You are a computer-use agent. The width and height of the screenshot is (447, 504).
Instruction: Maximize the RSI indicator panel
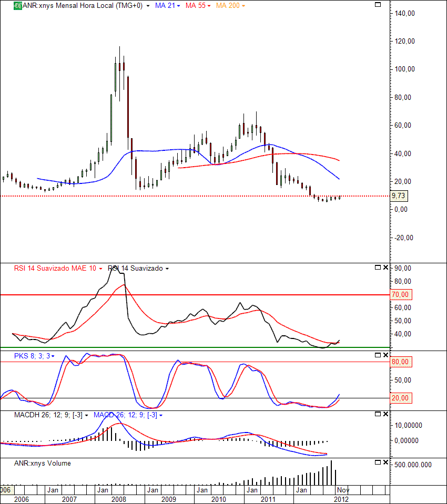click(x=378, y=268)
